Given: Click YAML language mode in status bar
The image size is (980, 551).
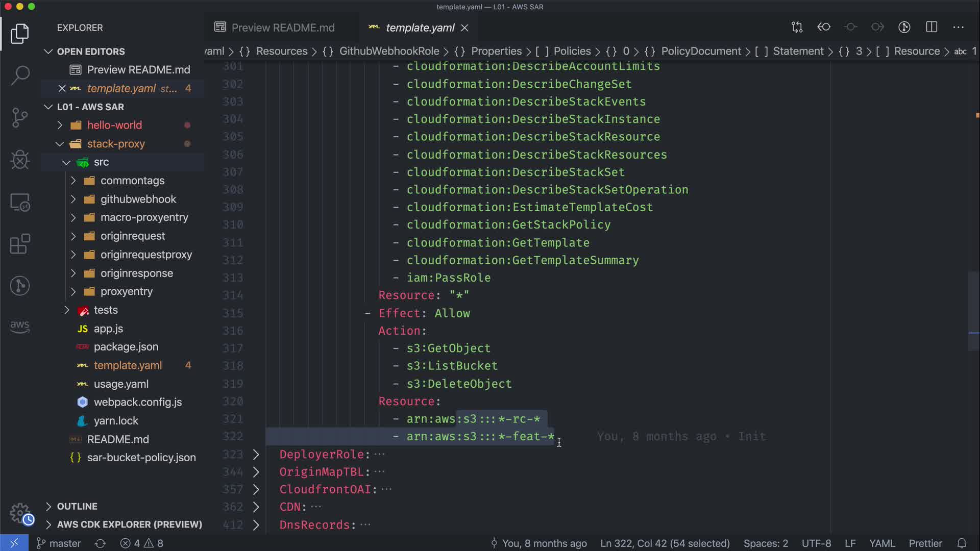Looking at the screenshot, I should pyautogui.click(x=881, y=543).
